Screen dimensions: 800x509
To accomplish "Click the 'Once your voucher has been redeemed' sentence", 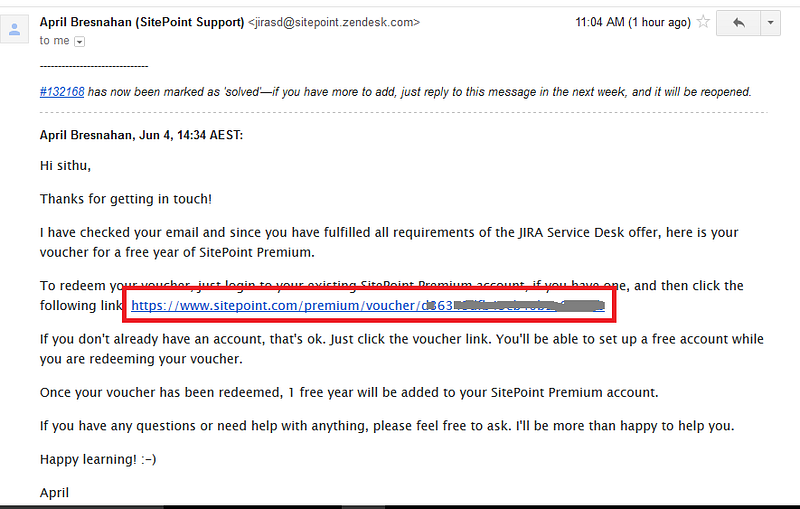I will [x=349, y=393].
